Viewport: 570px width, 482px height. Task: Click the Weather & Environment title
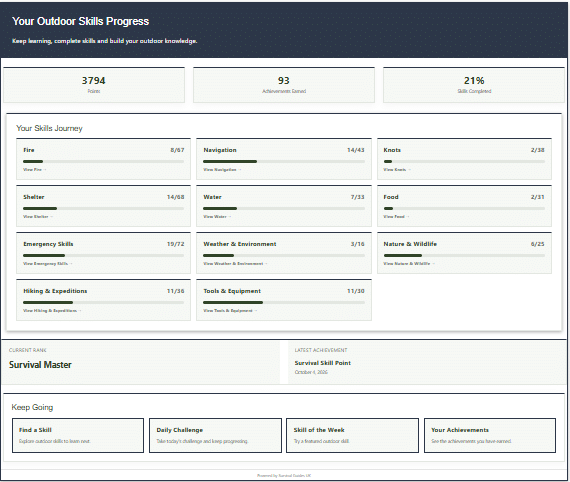pos(240,244)
